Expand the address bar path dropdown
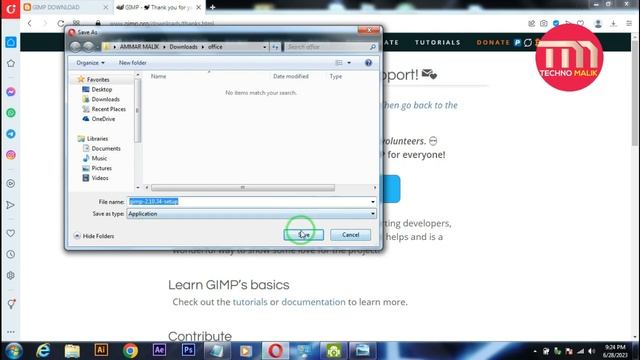Image resolution: width=640 pixels, height=360 pixels. [x=264, y=47]
